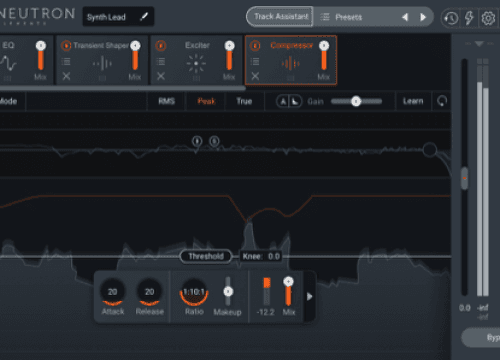Click the meter dropdown triangle at top right
Viewport: 500px width, 360px height.
[x=479, y=44]
